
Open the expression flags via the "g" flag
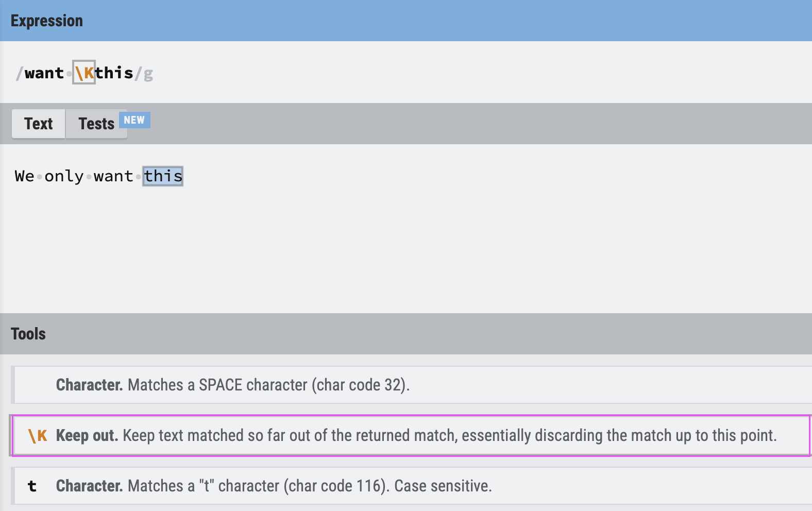148,74
